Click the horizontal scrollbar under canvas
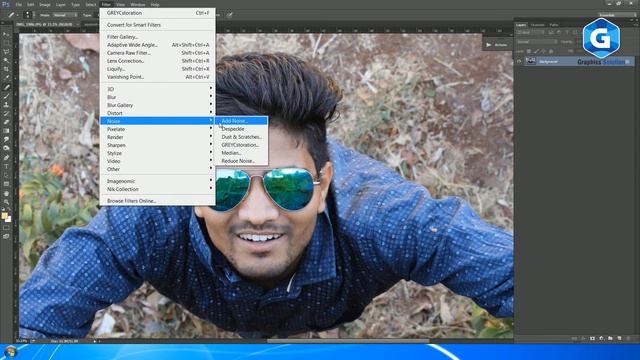This screenshot has height=360, width=640. click(348, 341)
